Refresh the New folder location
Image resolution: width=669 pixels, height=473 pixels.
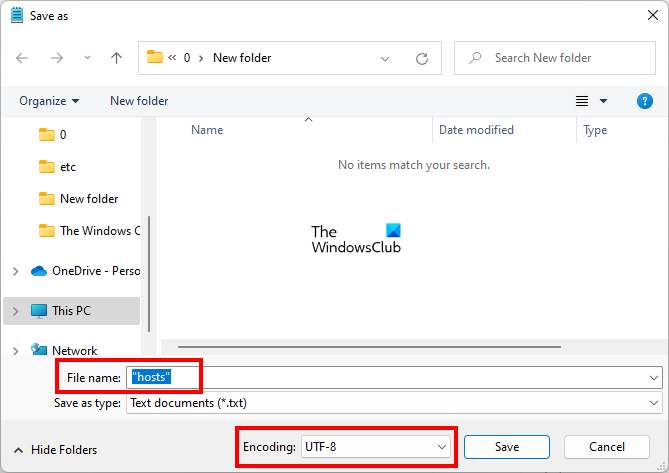click(422, 58)
